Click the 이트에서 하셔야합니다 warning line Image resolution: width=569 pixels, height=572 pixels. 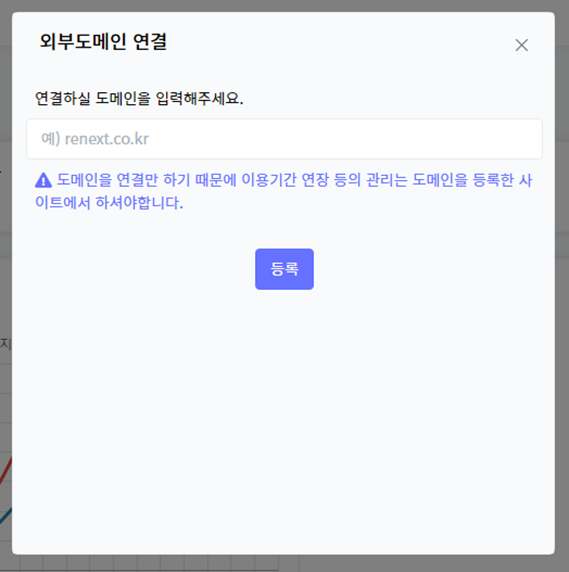tap(109, 203)
